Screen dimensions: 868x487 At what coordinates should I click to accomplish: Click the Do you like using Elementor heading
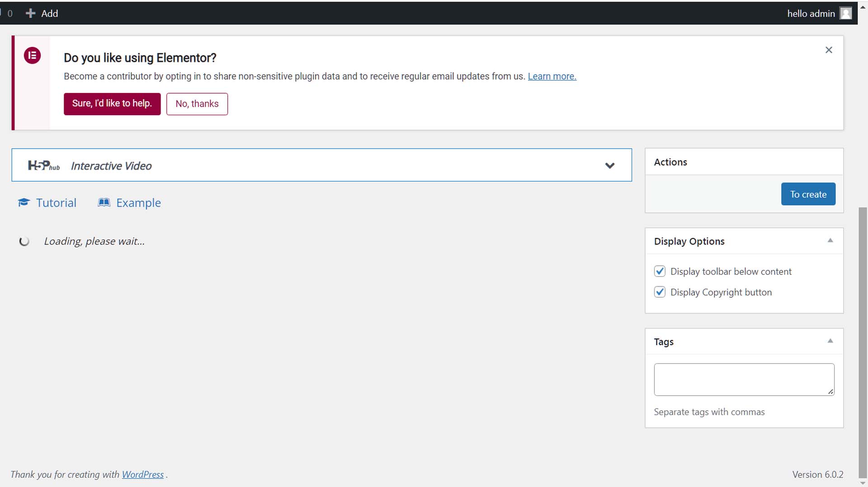tap(140, 58)
